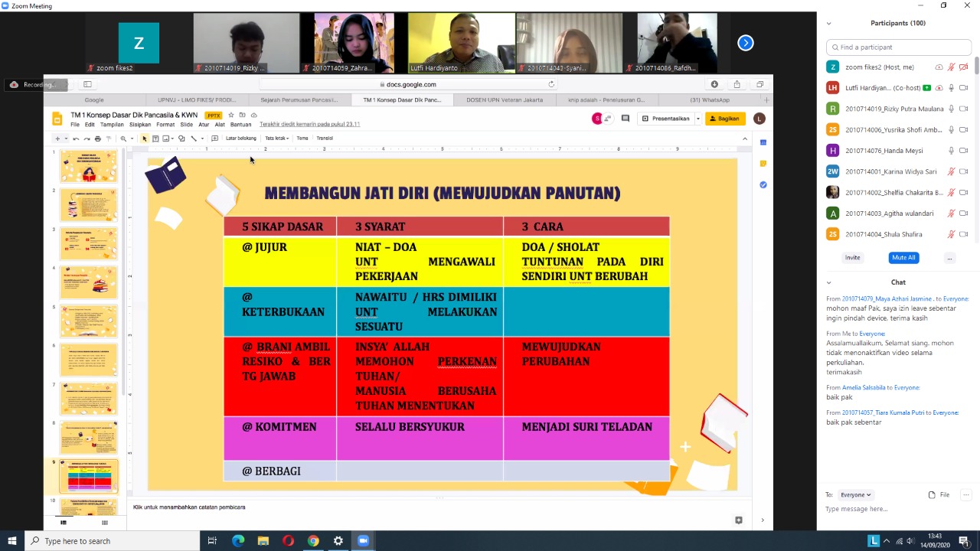Open the chat recipient Everyone dropdown
Image resolution: width=980 pixels, height=551 pixels.
coord(855,494)
